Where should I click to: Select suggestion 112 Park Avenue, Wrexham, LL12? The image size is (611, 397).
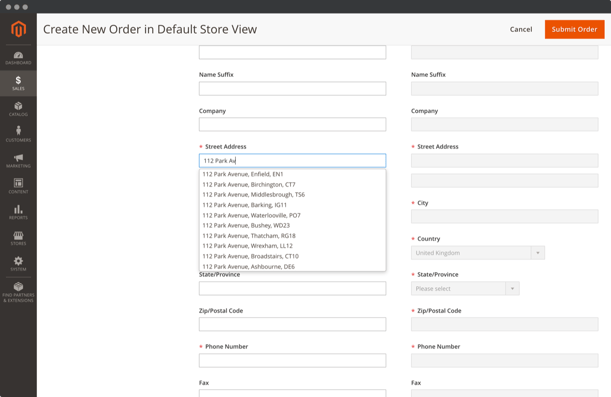(292, 246)
